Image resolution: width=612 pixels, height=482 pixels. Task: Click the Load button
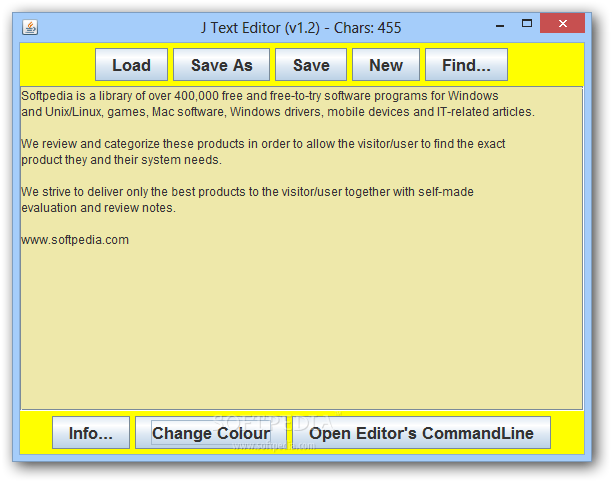point(131,65)
